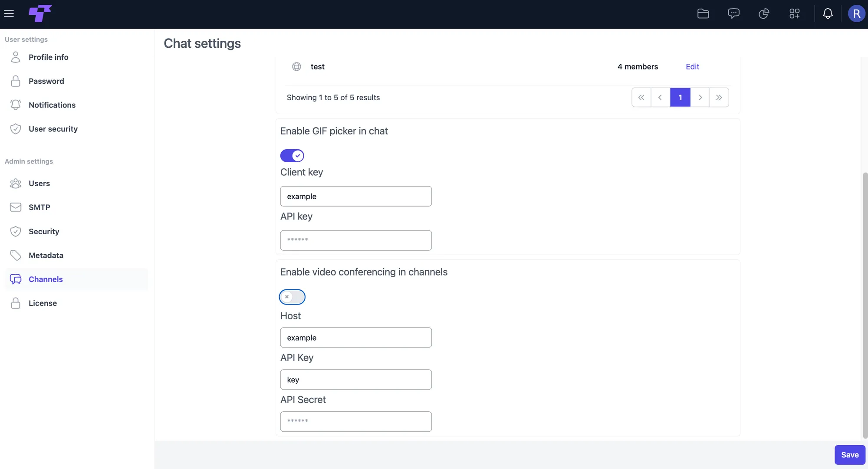
Task: Open the hamburger menu
Action: click(9, 13)
